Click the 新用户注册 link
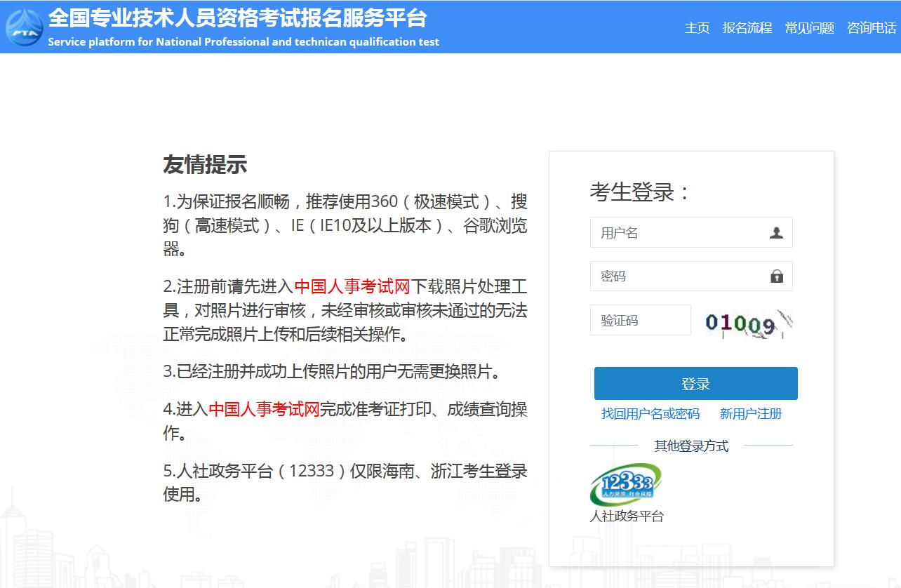The height and width of the screenshot is (588, 901). [x=751, y=414]
